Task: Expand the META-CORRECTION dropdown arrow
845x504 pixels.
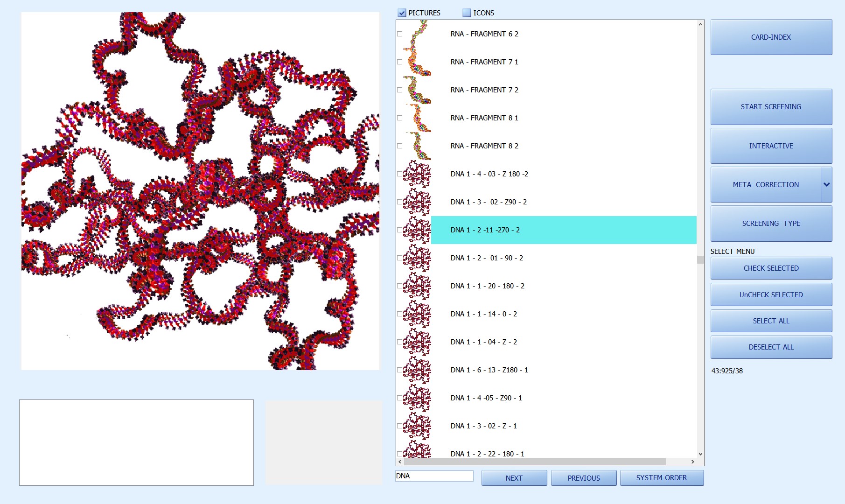Action: coord(827,185)
